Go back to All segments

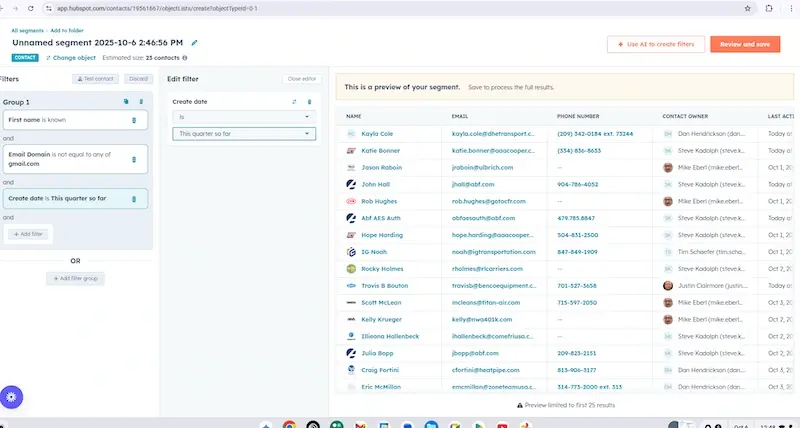28,31
